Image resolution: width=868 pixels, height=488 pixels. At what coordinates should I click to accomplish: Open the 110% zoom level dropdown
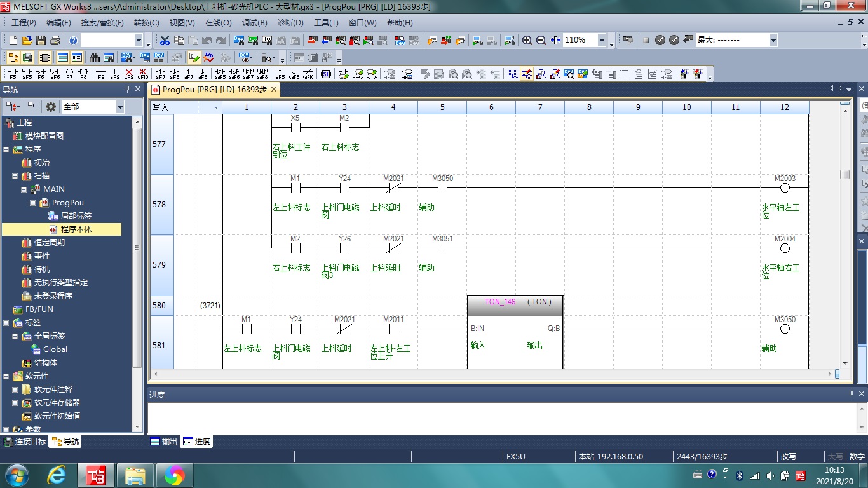[602, 40]
